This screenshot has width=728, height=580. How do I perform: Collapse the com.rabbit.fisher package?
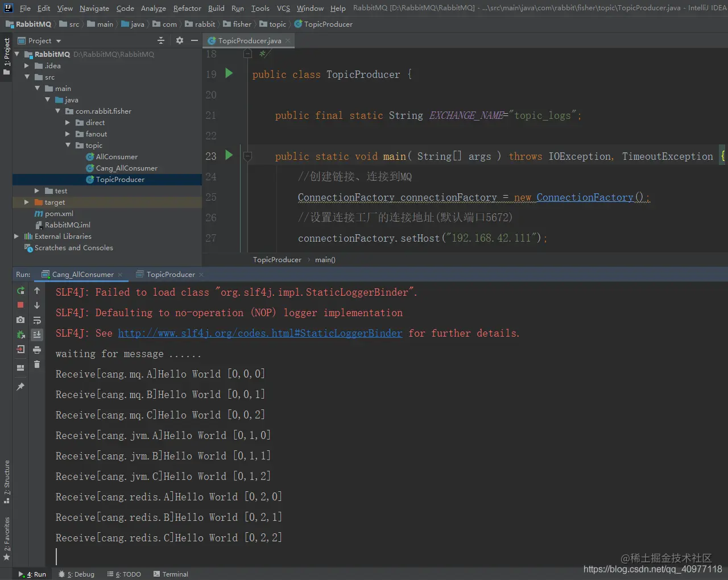click(x=57, y=111)
